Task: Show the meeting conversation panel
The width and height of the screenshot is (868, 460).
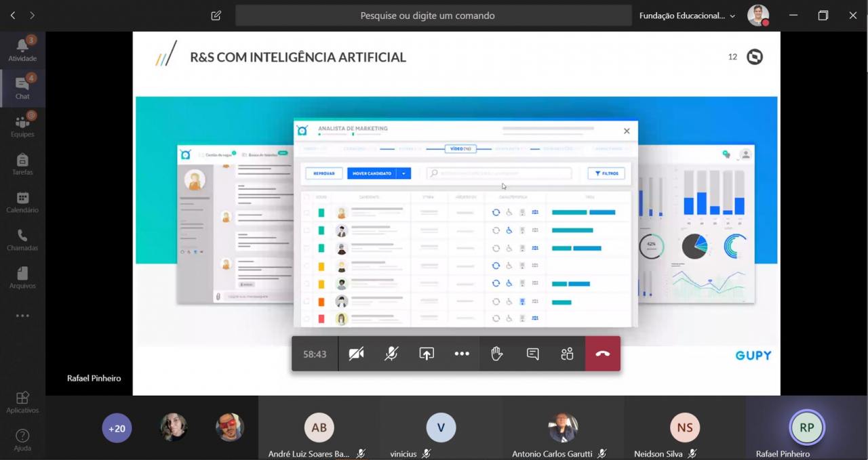Action: pyautogui.click(x=532, y=354)
